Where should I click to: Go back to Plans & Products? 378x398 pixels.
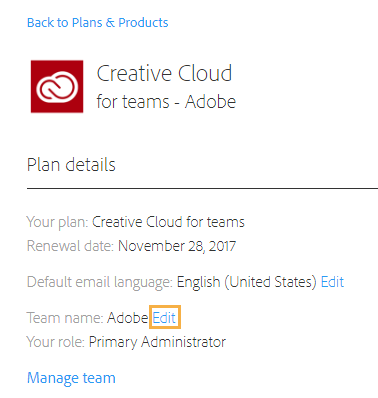tap(98, 23)
